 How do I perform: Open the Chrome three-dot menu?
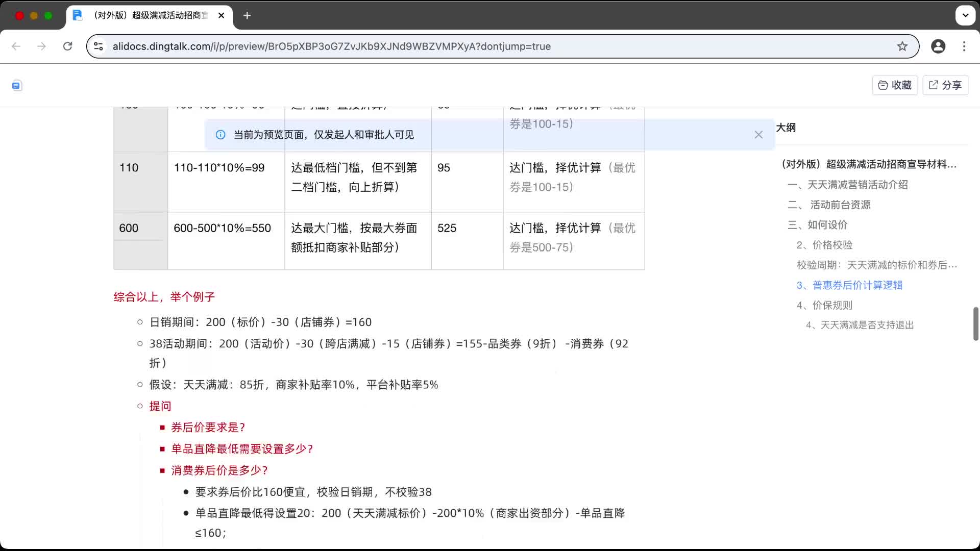[964, 46]
